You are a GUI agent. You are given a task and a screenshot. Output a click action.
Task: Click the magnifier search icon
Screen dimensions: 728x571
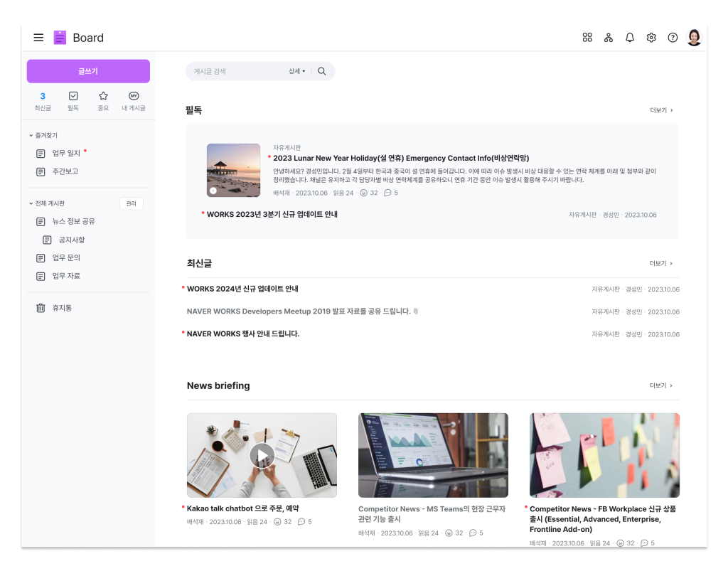click(322, 71)
